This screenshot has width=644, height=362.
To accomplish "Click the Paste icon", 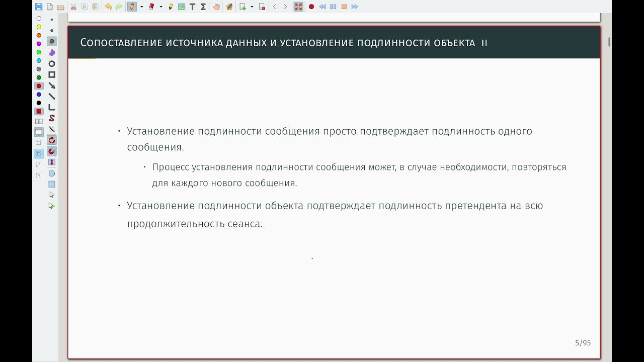I will [95, 7].
